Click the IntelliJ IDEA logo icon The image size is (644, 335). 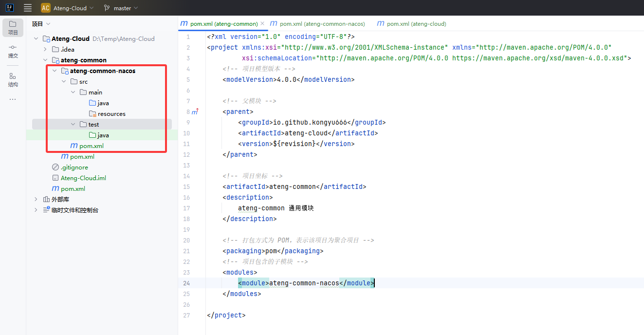9,8
